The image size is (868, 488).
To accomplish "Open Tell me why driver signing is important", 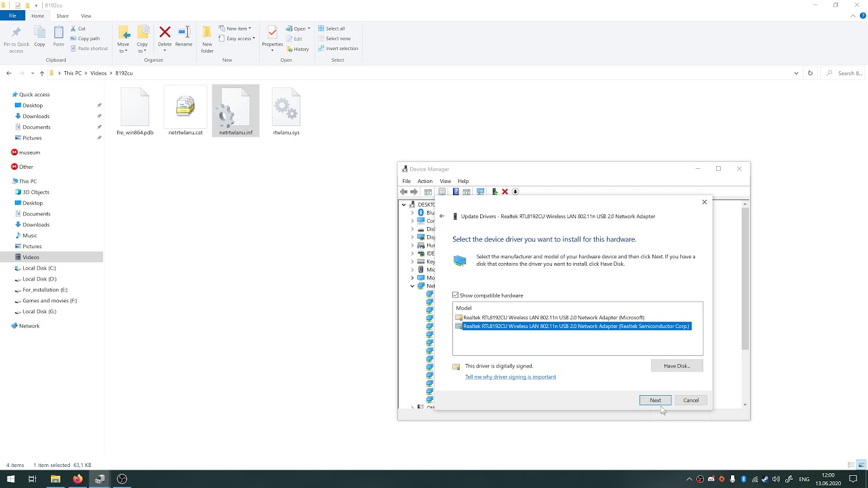I will coord(511,377).
